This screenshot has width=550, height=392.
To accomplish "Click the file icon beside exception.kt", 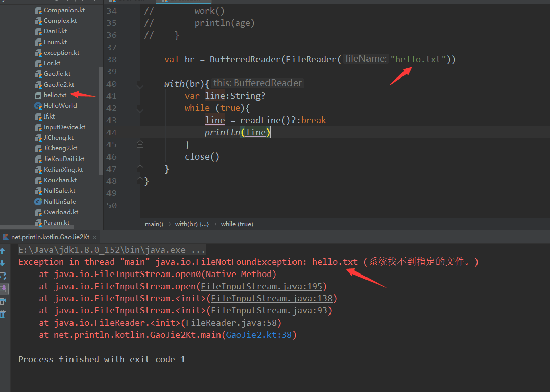I will [x=38, y=53].
